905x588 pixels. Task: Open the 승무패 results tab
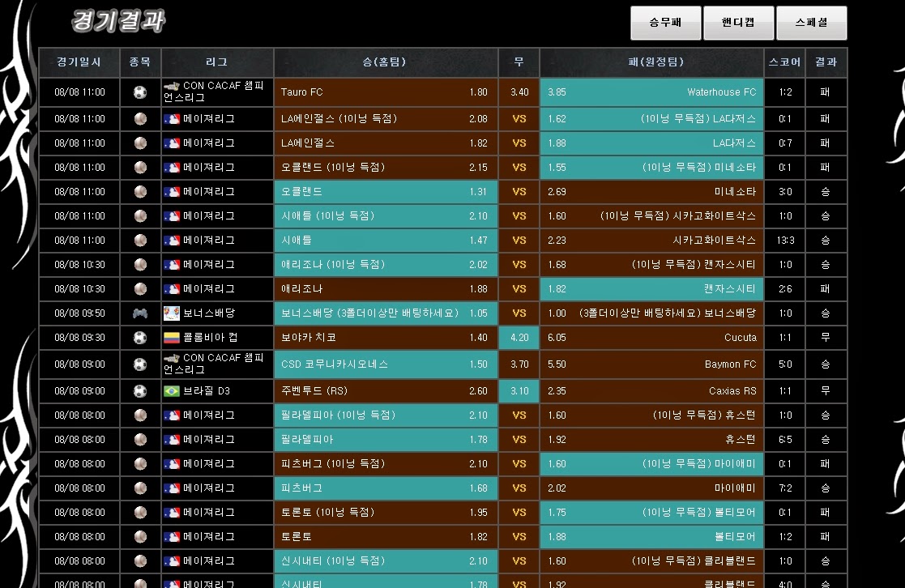pyautogui.click(x=665, y=23)
